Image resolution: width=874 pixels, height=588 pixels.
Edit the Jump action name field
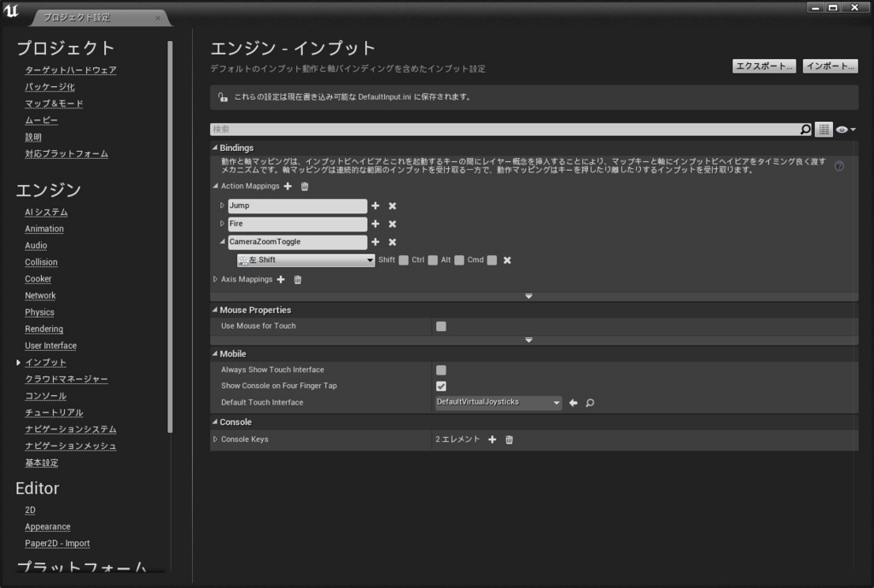(298, 206)
